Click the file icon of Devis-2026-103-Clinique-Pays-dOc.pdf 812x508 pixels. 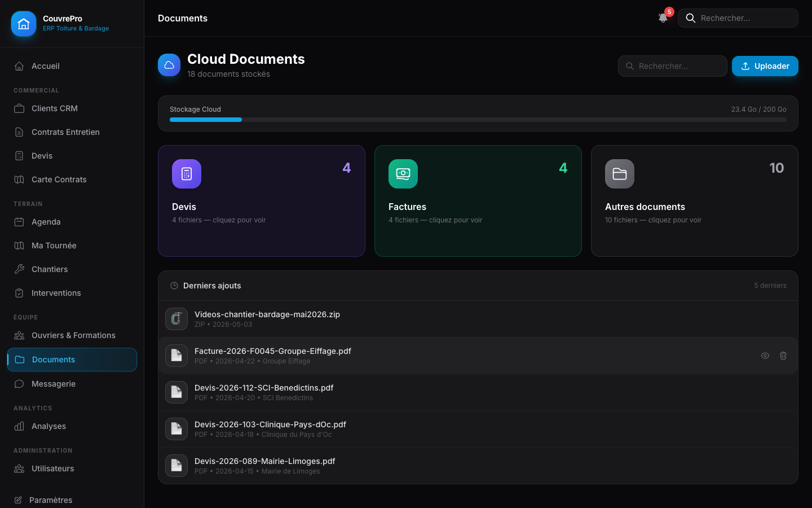click(x=176, y=429)
